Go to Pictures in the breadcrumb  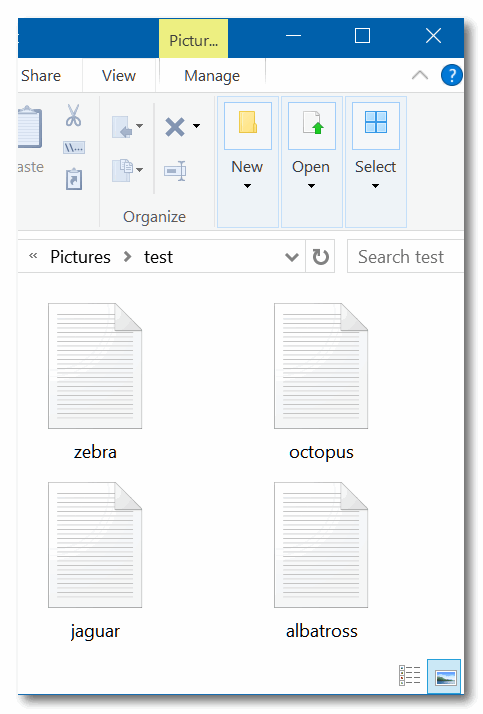tap(81, 257)
